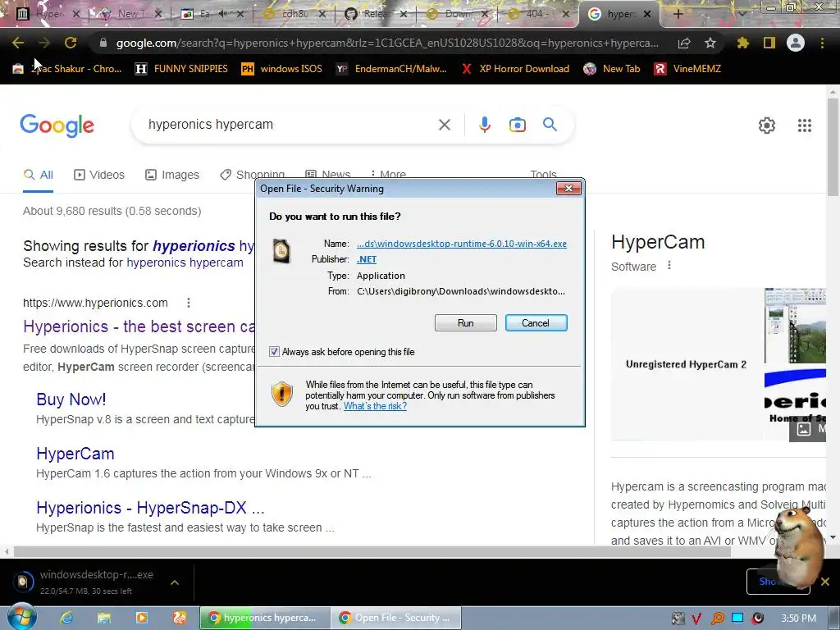This screenshot has height=630, width=840.
Task: Open the New Tab bookmark
Action: 612,69
